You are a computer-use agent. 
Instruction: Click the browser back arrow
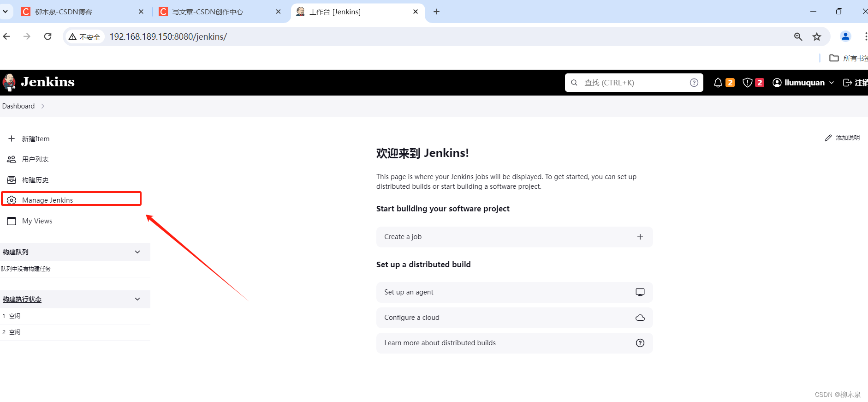[x=6, y=36]
